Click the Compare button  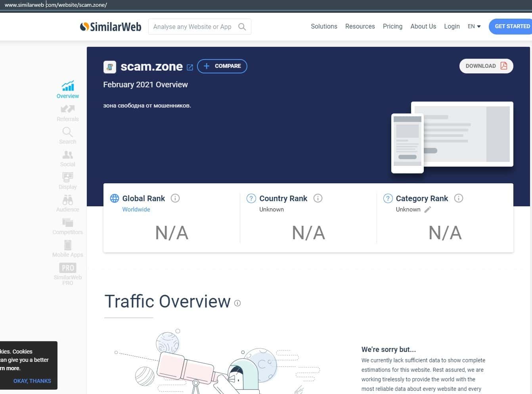[x=222, y=66]
